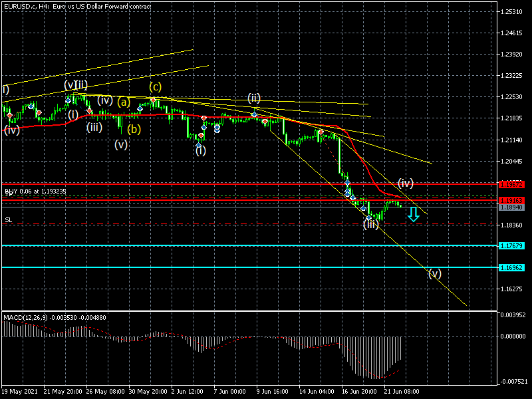Viewport: 532px width, 399px height.
Task: Select the (ii) wave label near 9 Jun
Action: tap(254, 98)
